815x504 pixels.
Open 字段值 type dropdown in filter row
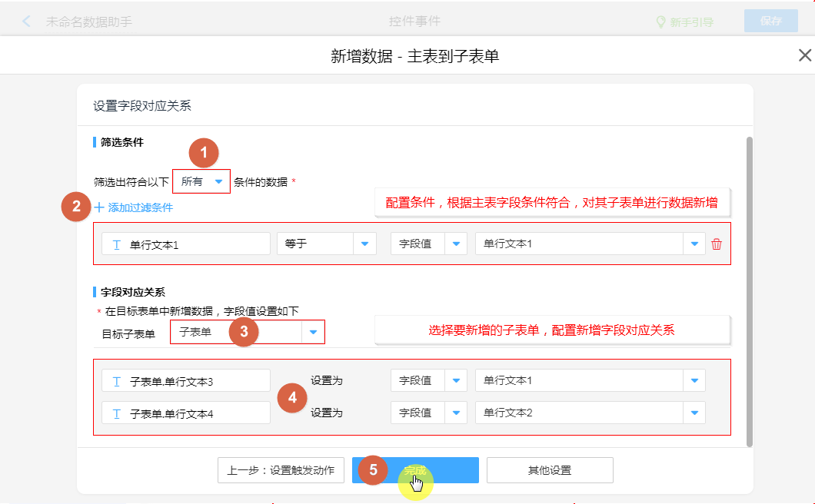click(x=456, y=244)
